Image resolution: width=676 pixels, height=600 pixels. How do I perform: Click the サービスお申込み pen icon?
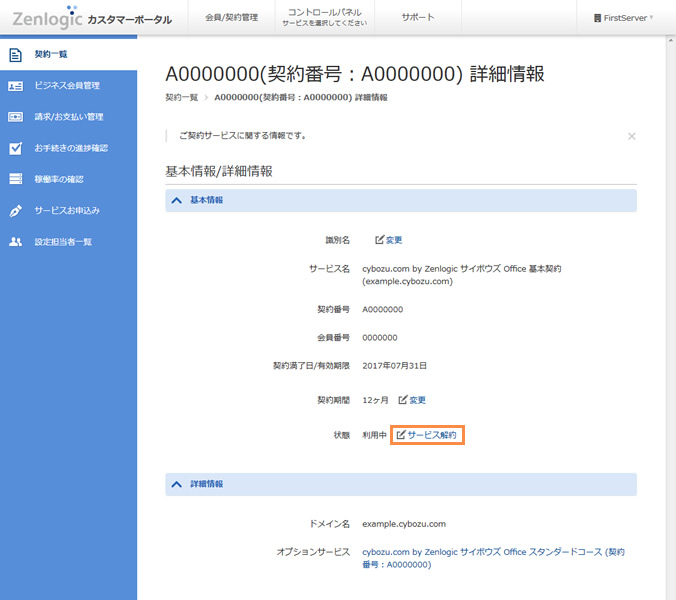[15, 211]
